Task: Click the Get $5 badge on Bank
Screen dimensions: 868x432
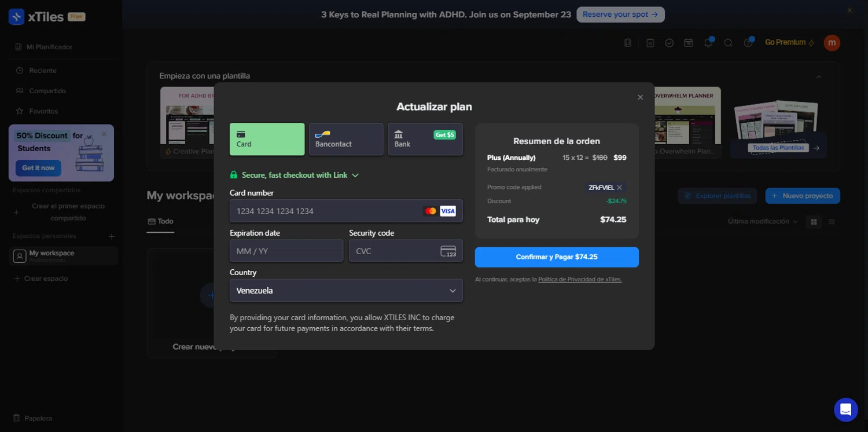Action: pos(444,135)
